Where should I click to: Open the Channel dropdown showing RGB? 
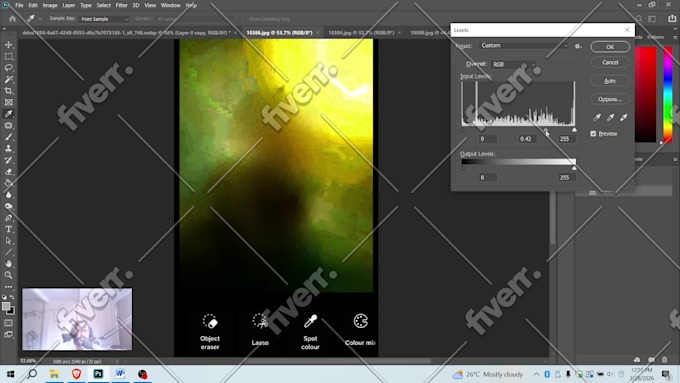click(x=514, y=64)
